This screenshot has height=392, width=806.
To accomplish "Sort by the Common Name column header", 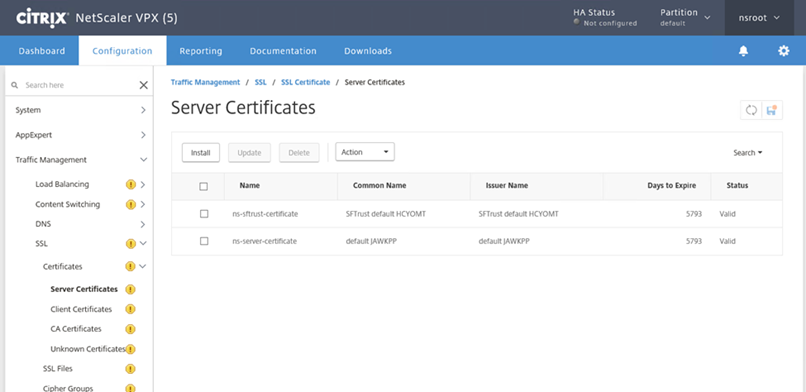I will click(379, 185).
